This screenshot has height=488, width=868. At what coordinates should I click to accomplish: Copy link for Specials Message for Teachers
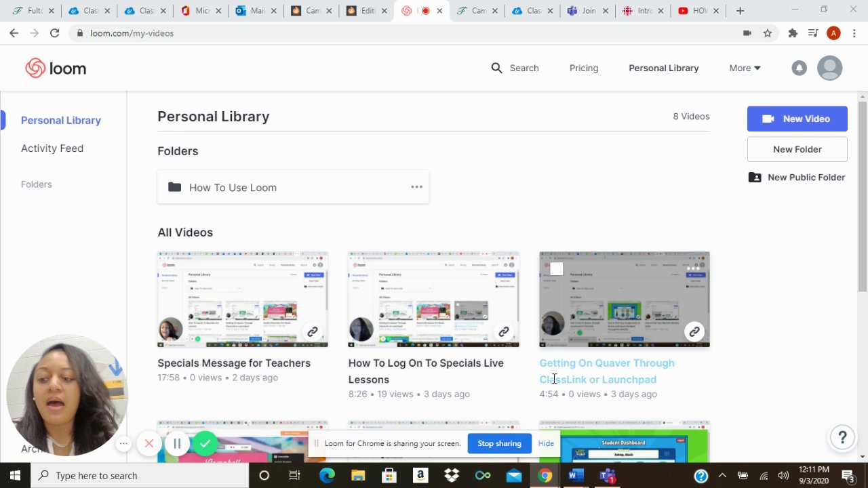point(313,331)
